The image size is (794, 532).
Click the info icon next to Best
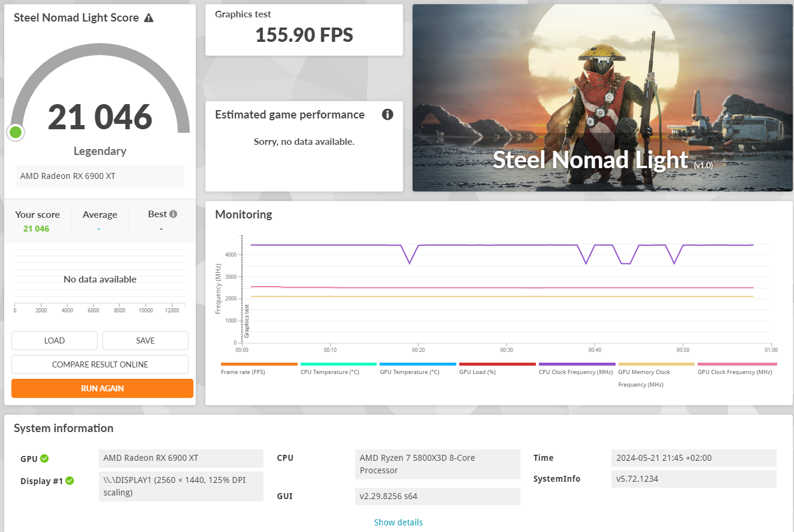pos(174,214)
